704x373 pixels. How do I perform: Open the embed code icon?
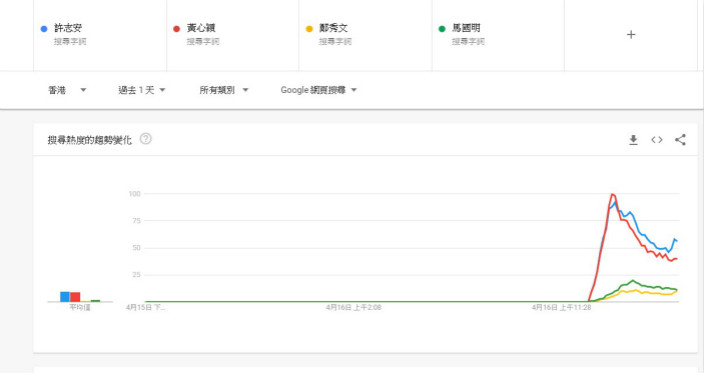657,140
